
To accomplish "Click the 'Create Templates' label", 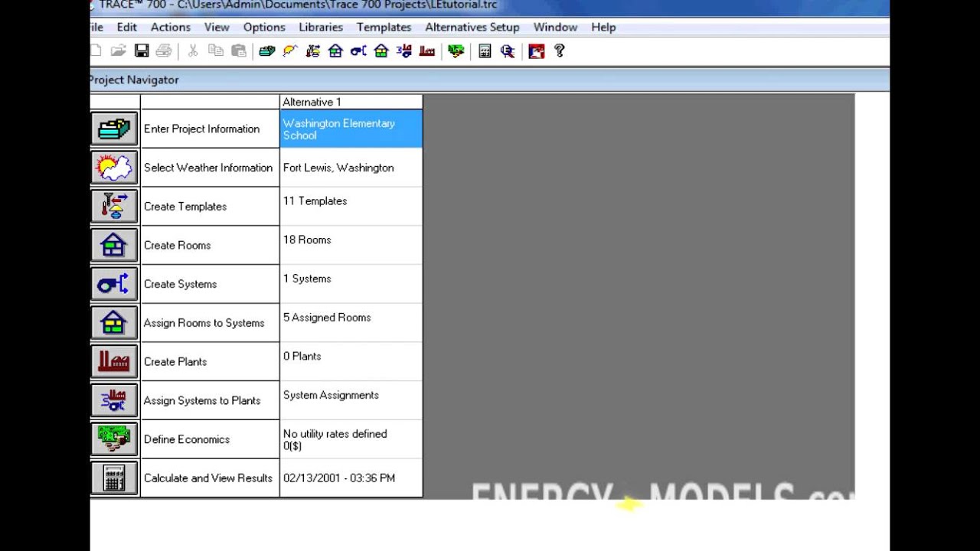I will coord(185,207).
